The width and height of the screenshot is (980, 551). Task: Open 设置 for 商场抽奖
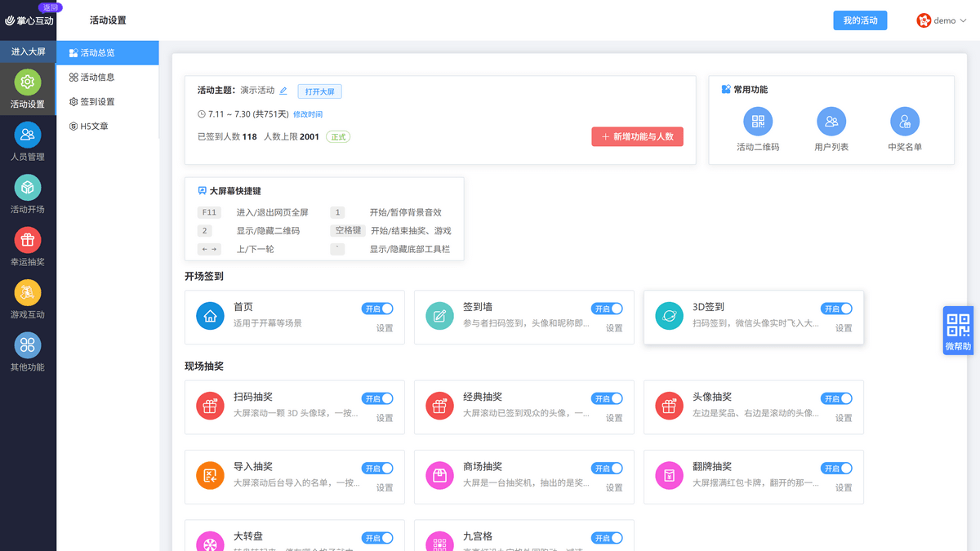pyautogui.click(x=614, y=488)
